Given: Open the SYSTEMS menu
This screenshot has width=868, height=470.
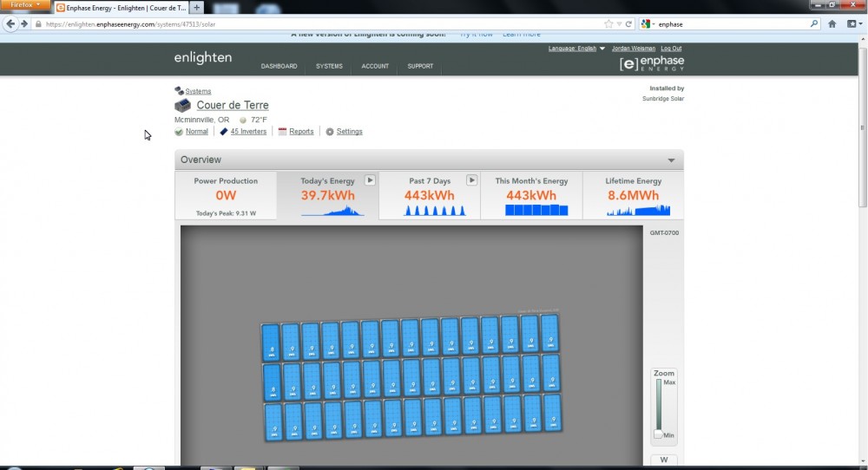Looking at the screenshot, I should pos(329,67).
